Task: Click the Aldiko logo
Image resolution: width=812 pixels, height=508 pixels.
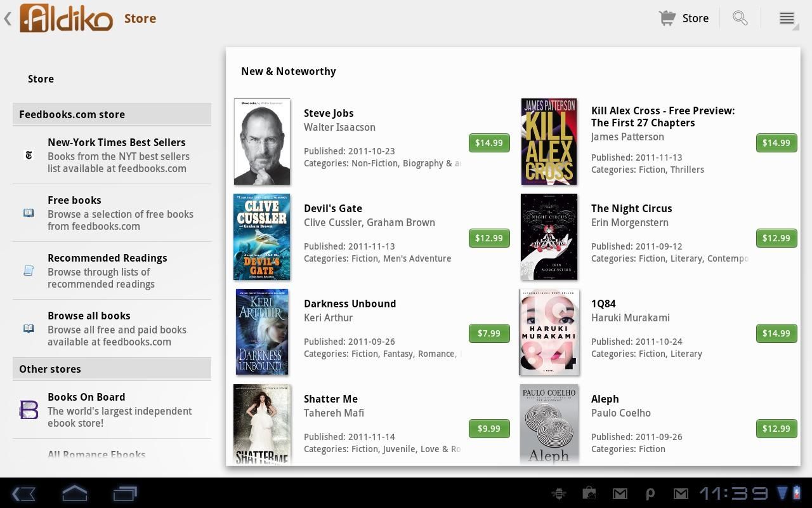Action: click(x=66, y=18)
